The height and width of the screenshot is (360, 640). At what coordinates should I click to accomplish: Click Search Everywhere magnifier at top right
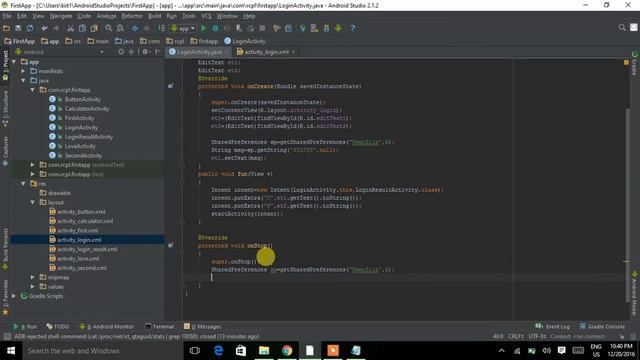click(622, 28)
